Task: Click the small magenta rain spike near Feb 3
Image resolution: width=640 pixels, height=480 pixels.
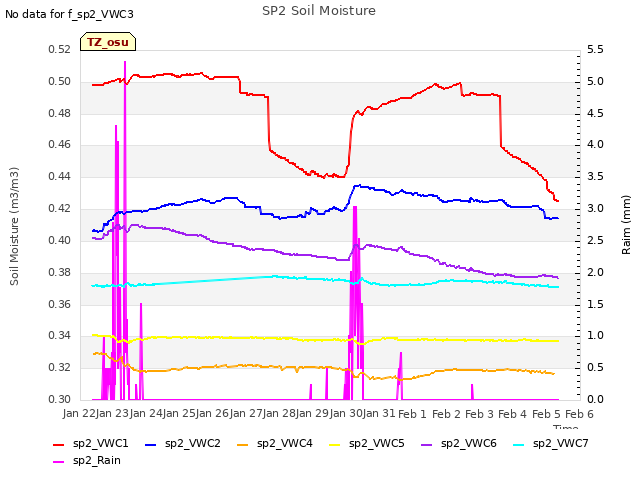Action: click(x=472, y=392)
